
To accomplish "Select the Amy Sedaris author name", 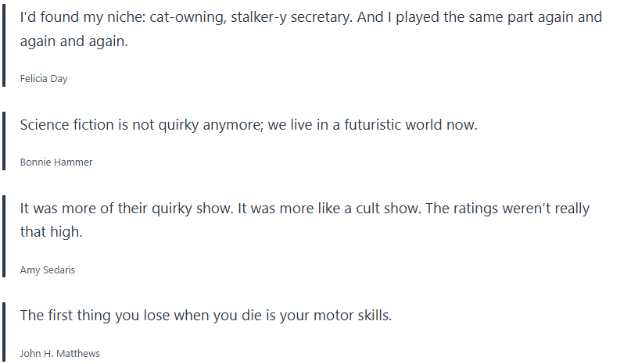I will pyautogui.click(x=48, y=270).
